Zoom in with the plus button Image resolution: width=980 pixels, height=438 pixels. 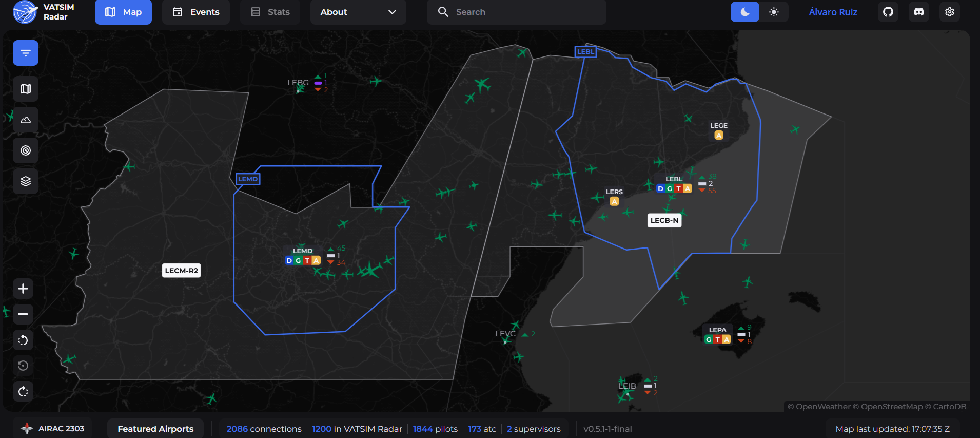[23, 289]
